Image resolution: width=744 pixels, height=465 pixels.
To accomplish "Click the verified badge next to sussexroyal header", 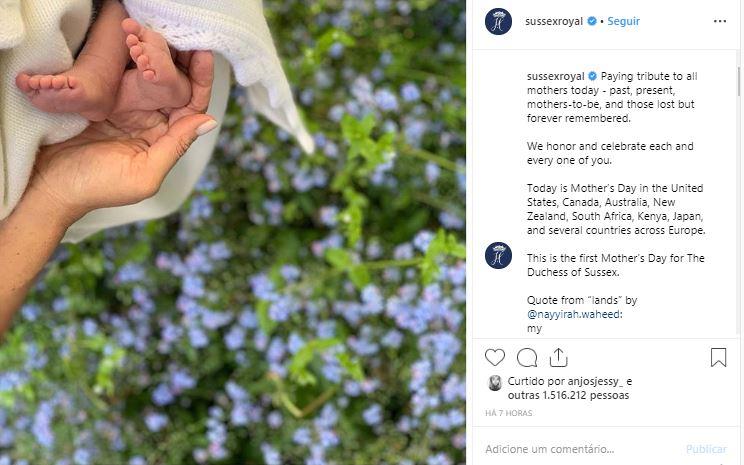I will click(592, 21).
